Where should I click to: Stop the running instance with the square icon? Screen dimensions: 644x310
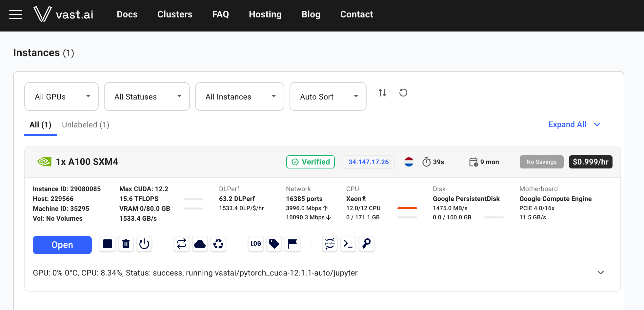(x=108, y=244)
